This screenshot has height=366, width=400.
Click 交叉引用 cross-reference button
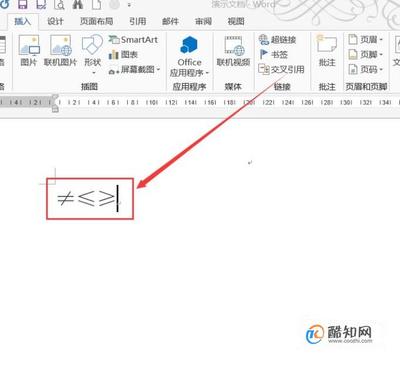(x=281, y=69)
